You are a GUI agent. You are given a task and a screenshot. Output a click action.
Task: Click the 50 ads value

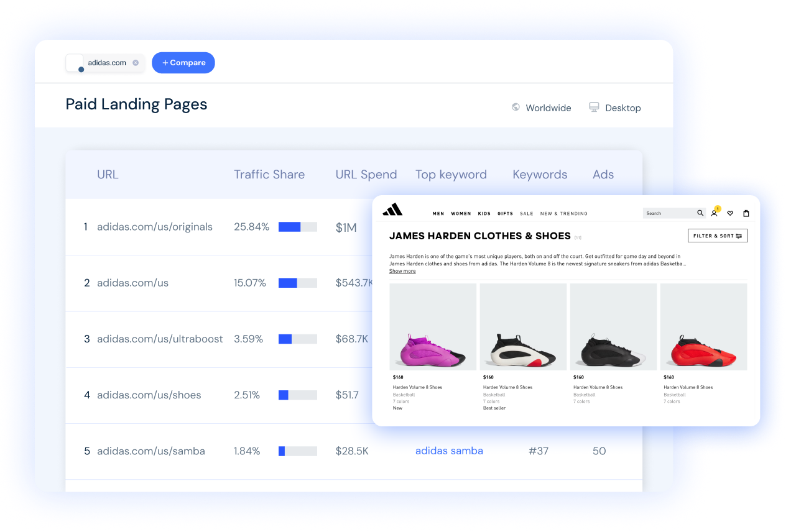click(x=599, y=451)
